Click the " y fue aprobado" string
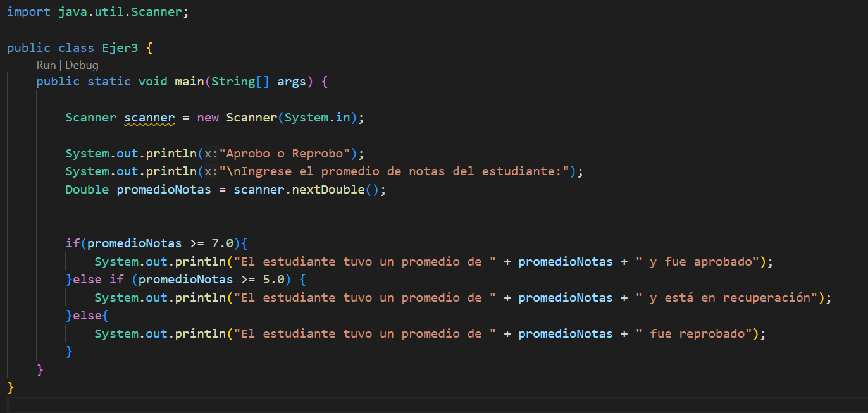 (x=698, y=262)
